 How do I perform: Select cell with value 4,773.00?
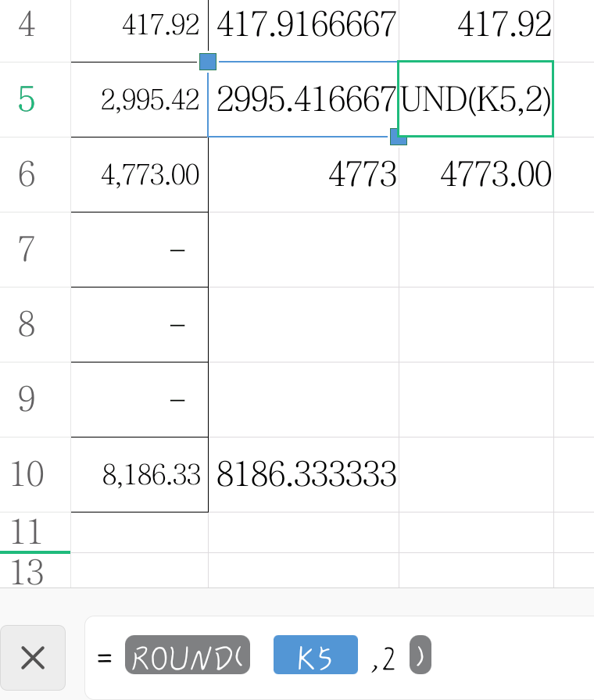pyautogui.click(x=139, y=174)
